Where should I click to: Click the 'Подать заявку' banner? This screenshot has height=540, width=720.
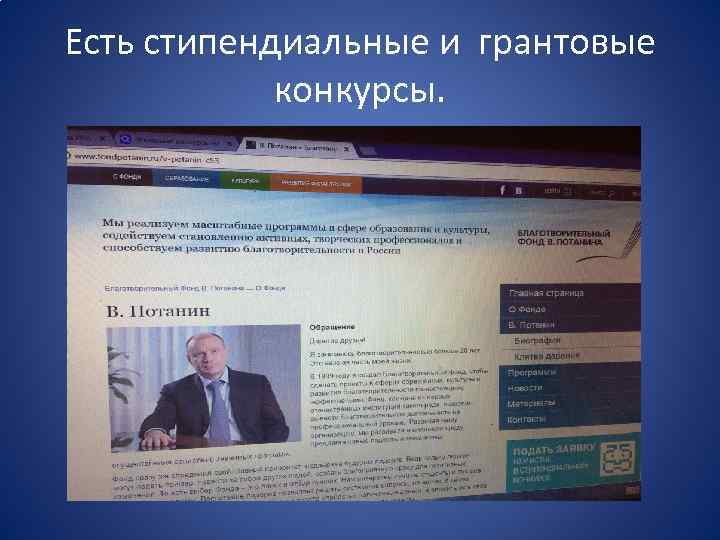pos(573,462)
